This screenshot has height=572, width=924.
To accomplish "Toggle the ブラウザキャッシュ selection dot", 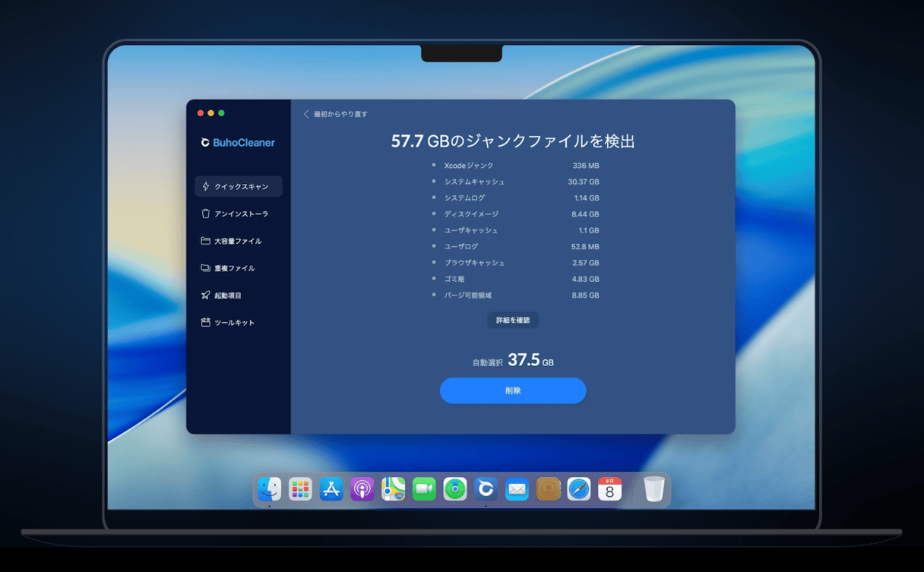I will point(432,262).
